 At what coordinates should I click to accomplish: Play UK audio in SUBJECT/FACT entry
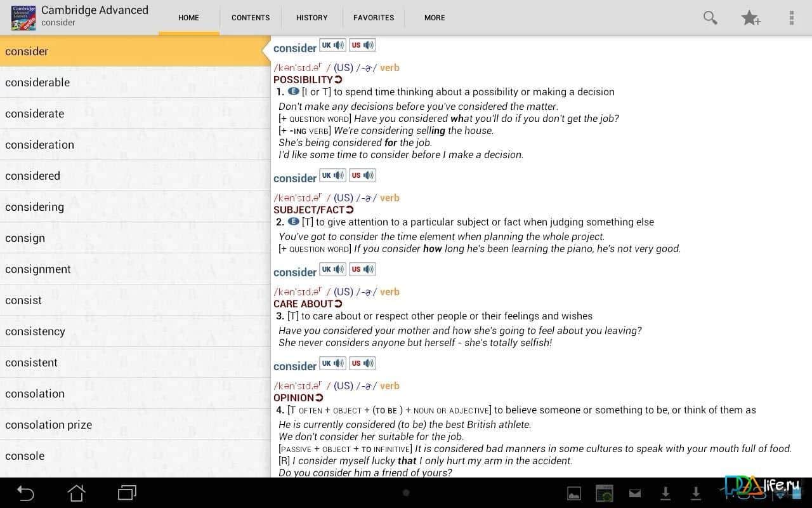[x=332, y=175]
